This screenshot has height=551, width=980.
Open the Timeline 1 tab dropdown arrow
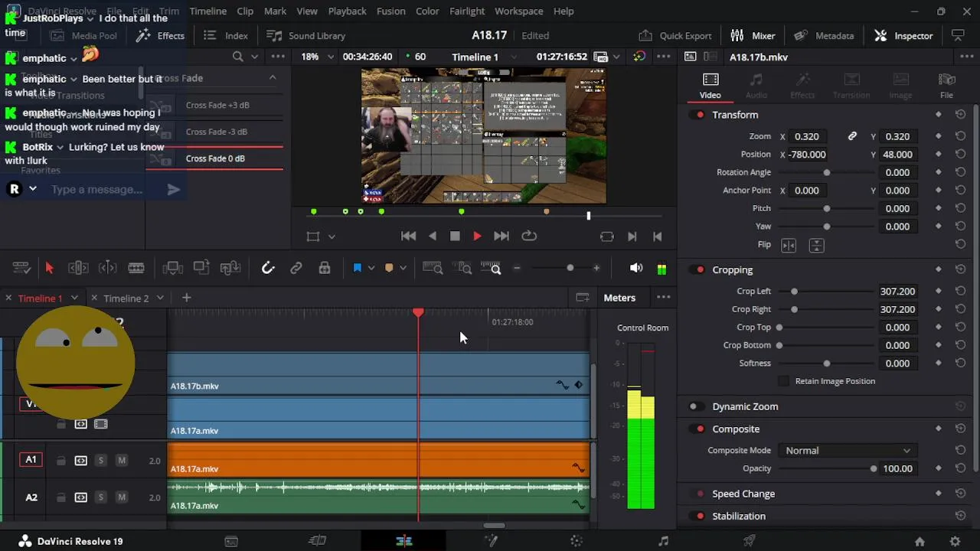click(x=74, y=298)
